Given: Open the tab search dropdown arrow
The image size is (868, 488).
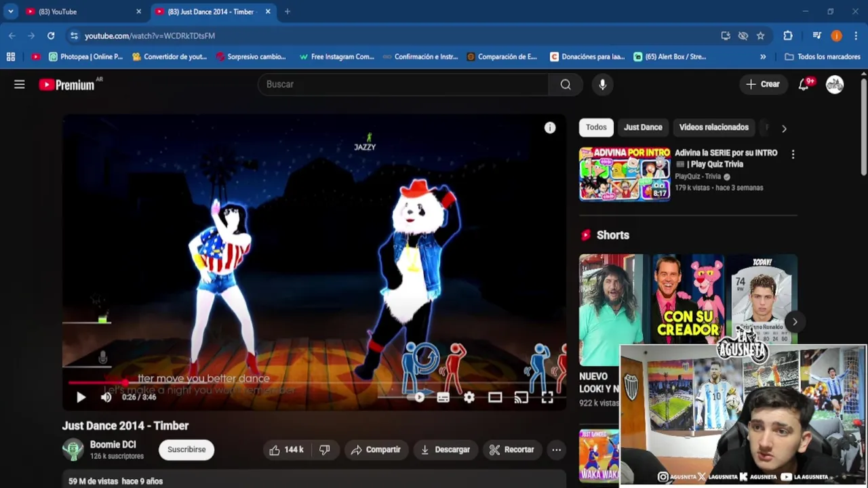Looking at the screenshot, I should point(10,12).
